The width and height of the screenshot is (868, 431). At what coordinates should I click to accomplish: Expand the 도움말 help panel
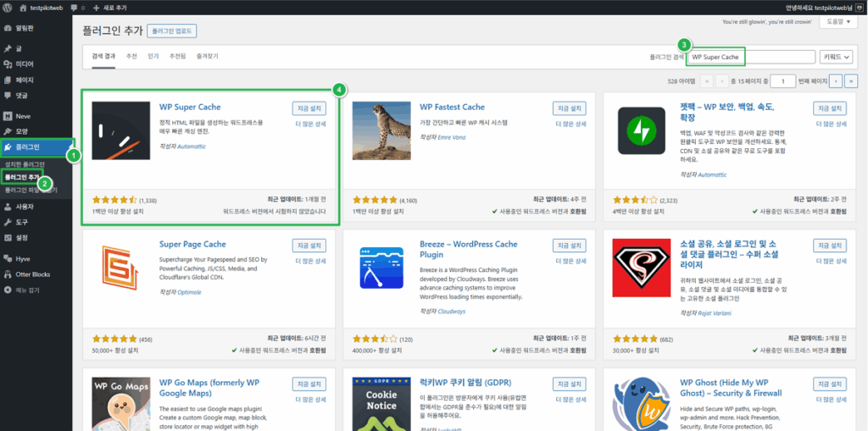835,22
